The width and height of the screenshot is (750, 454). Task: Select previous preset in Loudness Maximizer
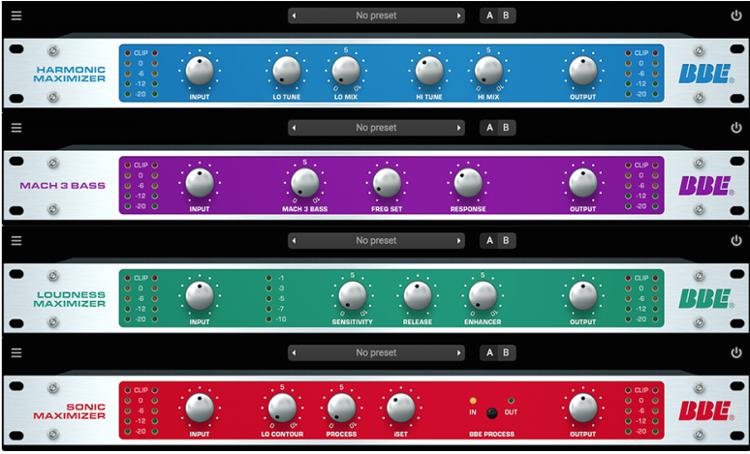coord(294,241)
